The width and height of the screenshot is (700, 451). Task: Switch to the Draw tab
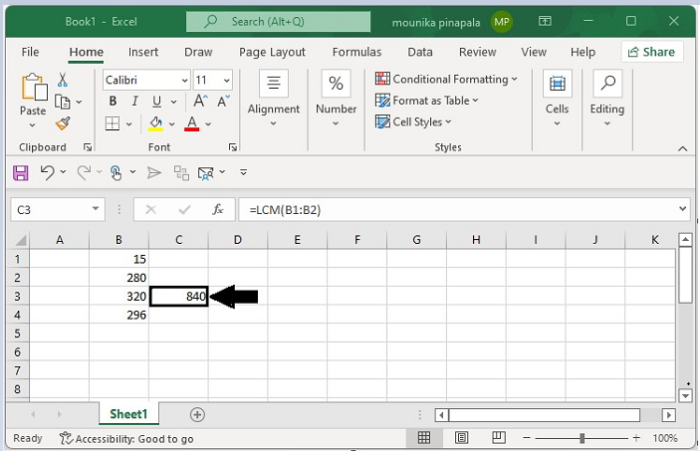198,52
